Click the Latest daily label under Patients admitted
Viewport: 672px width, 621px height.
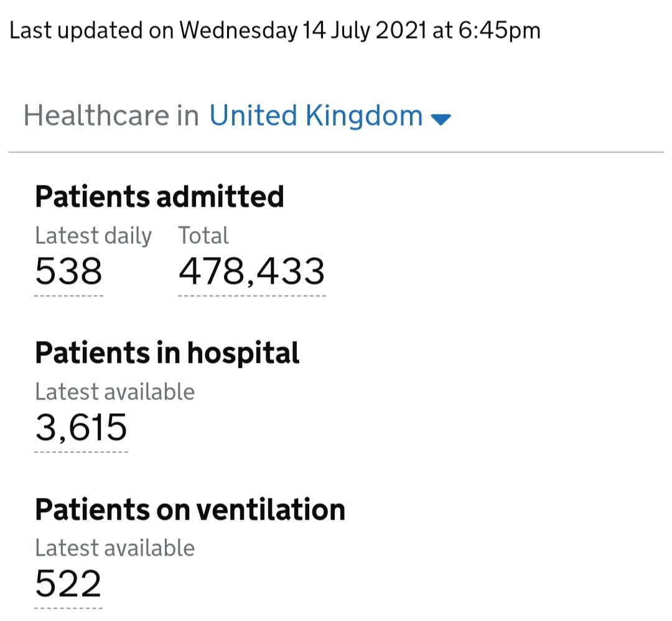(x=93, y=236)
